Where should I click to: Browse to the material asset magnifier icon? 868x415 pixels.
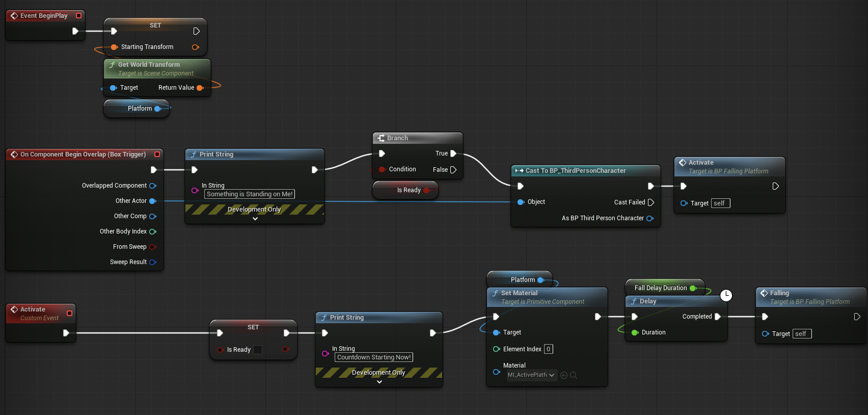(x=574, y=375)
